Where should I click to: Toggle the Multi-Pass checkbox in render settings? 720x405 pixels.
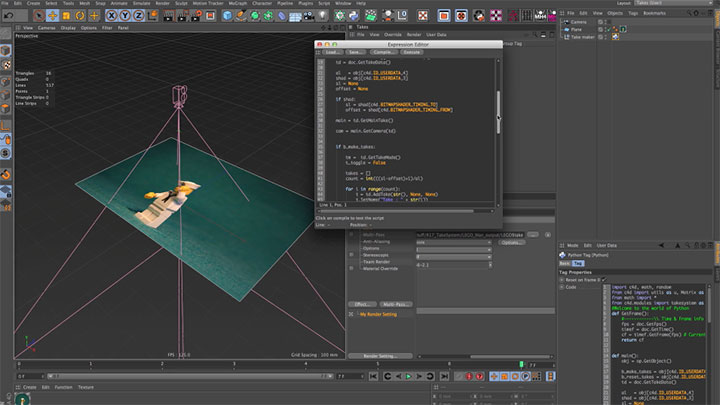352,235
